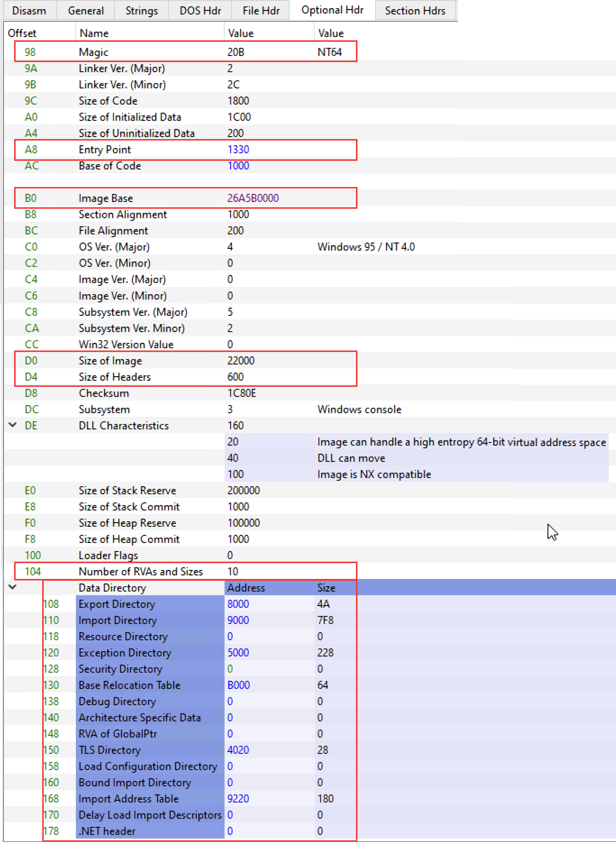The height and width of the screenshot is (843, 616).
Task: Switch to the DOS Hdr tab
Action: (200, 10)
